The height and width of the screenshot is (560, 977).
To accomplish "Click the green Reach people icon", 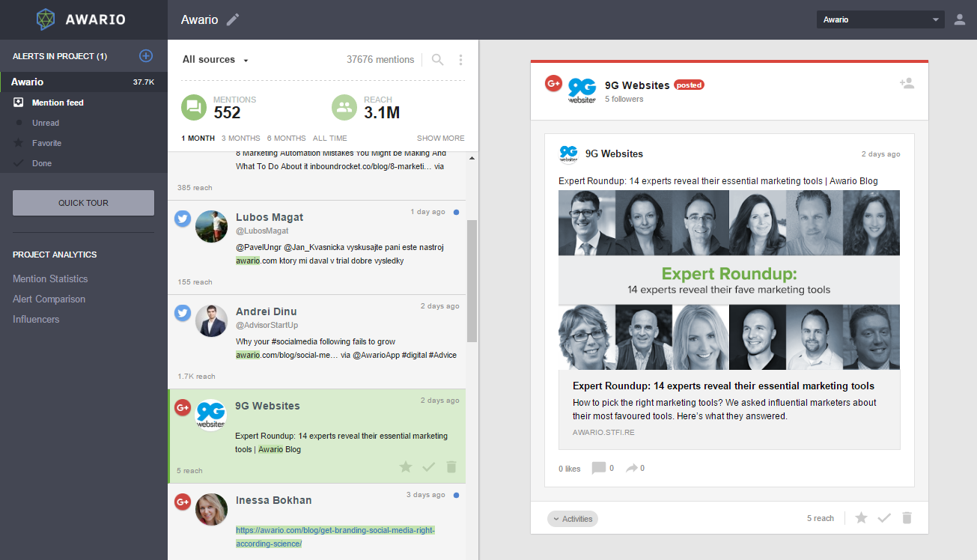I will pos(344,107).
